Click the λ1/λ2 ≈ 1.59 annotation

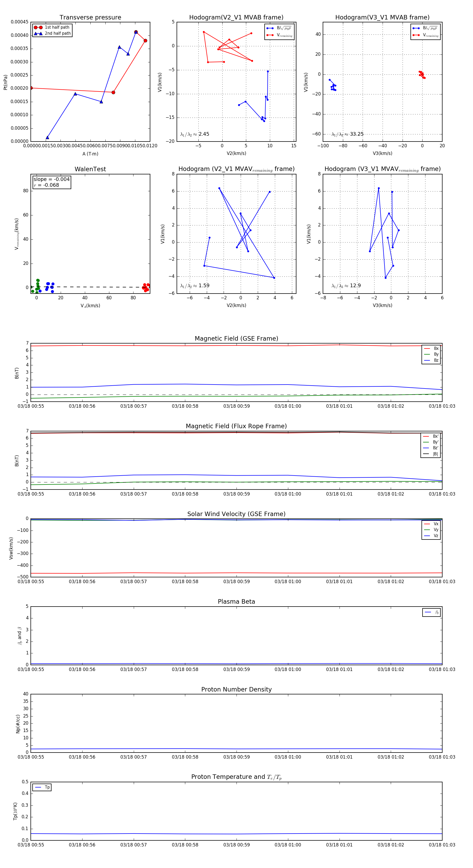click(x=194, y=286)
